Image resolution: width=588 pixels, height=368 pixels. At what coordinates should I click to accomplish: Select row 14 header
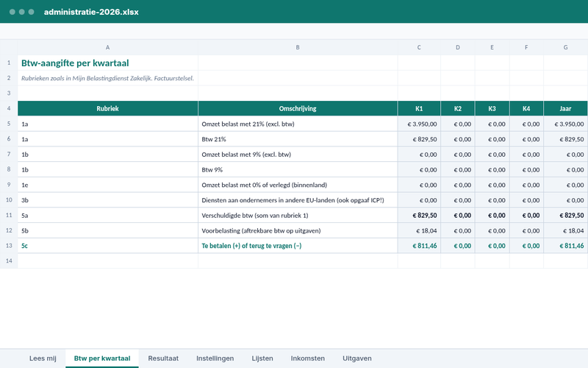coord(9,261)
